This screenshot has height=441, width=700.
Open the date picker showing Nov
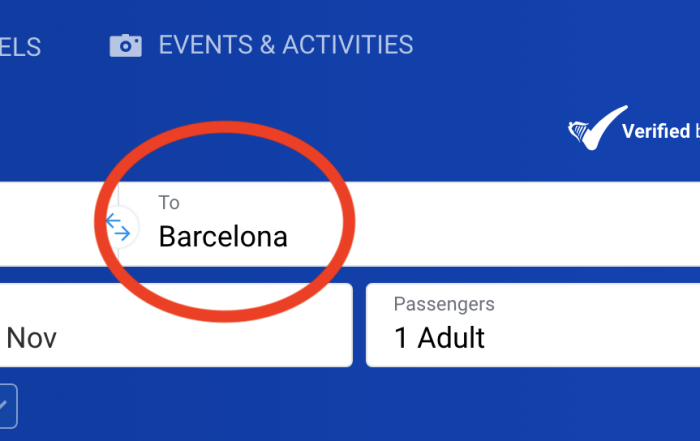click(176, 325)
